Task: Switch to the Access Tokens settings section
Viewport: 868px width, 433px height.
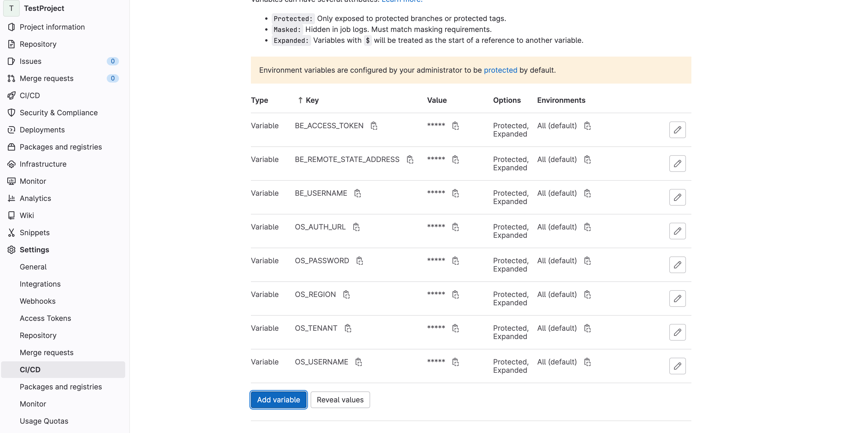Action: [45, 318]
